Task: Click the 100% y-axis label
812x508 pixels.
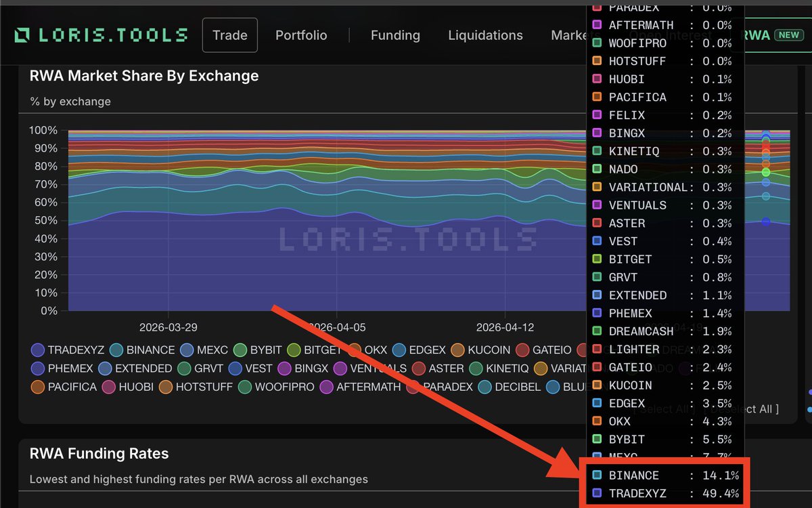Action: (x=43, y=130)
